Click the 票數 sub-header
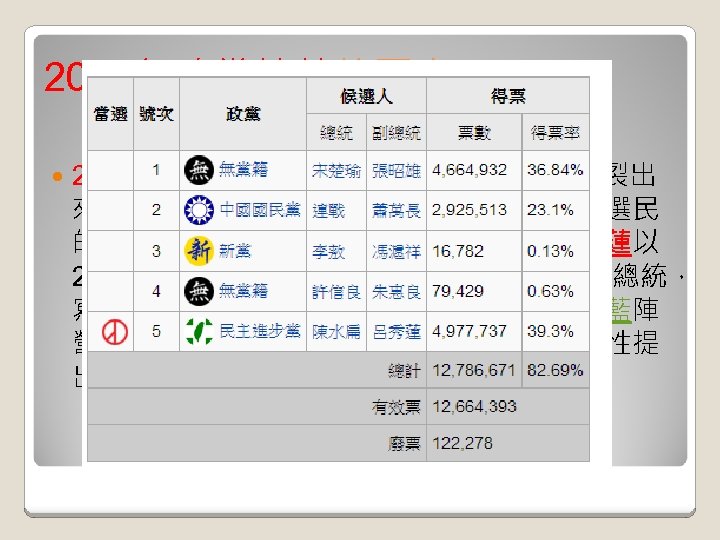The height and width of the screenshot is (540, 720). [474, 133]
